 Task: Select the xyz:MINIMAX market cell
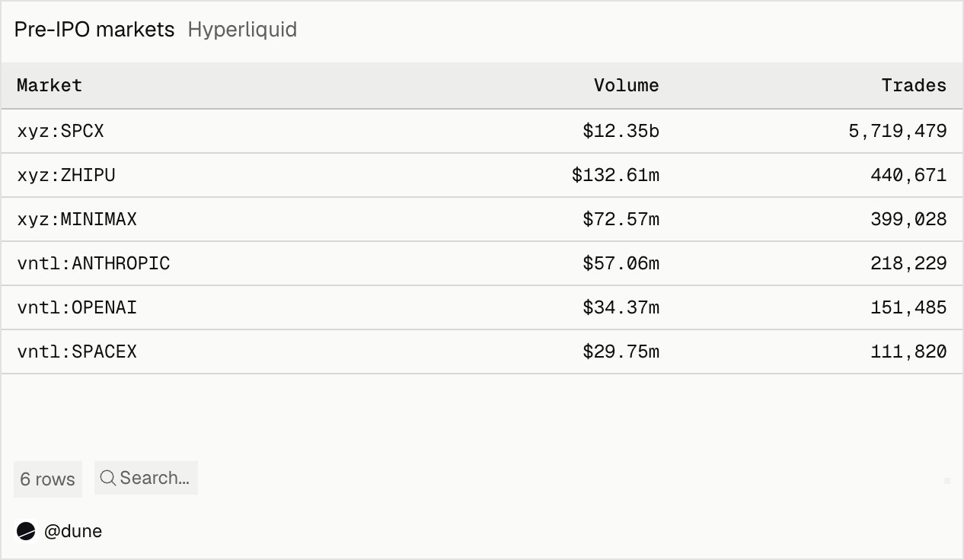77,219
